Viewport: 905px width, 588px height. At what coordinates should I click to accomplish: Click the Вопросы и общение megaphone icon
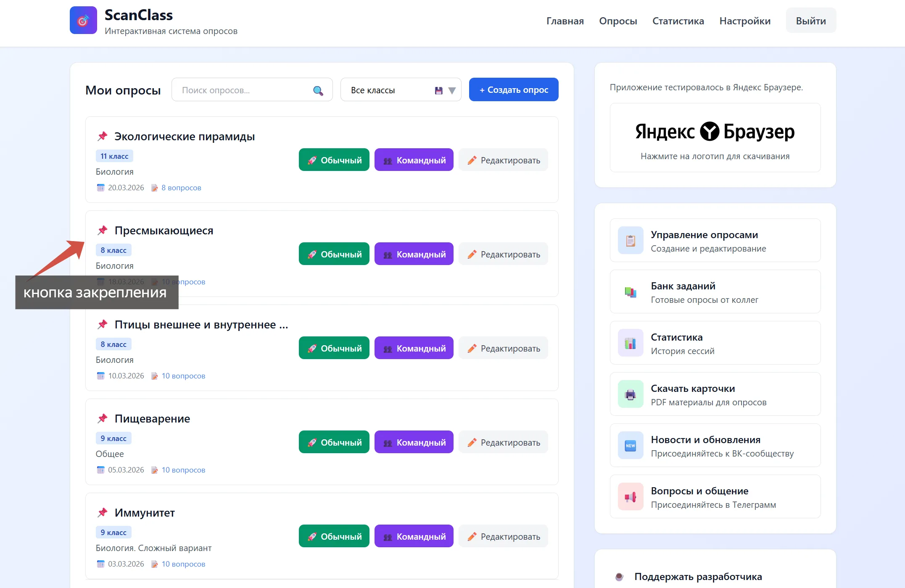point(630,497)
